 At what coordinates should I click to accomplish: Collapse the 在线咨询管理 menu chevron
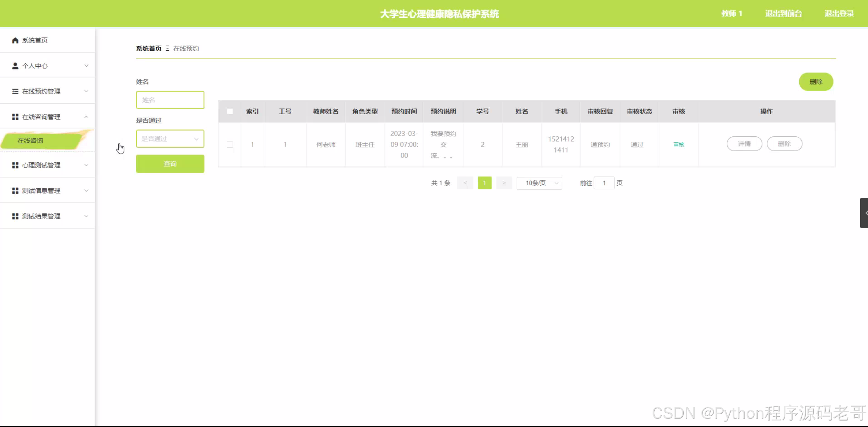pos(86,117)
